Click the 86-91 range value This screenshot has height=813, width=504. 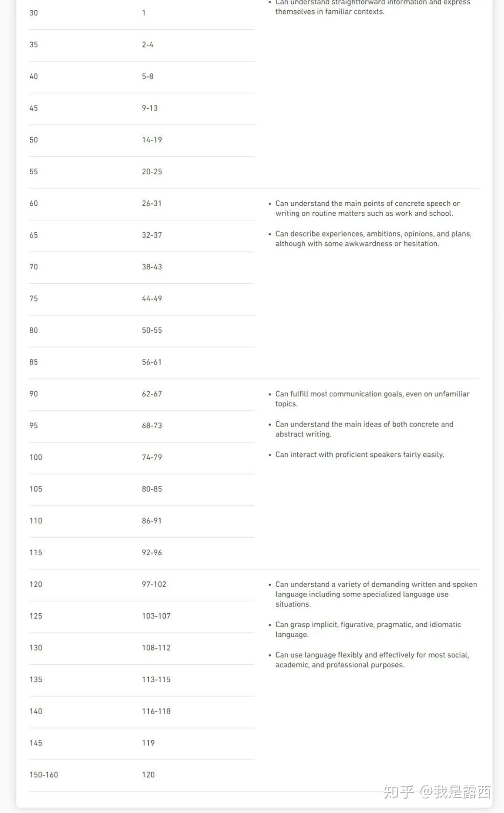[x=152, y=521]
